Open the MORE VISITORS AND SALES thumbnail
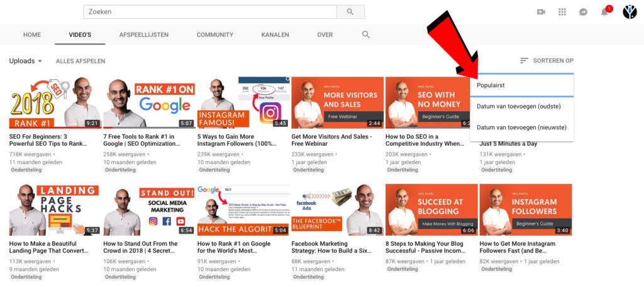 337,102
